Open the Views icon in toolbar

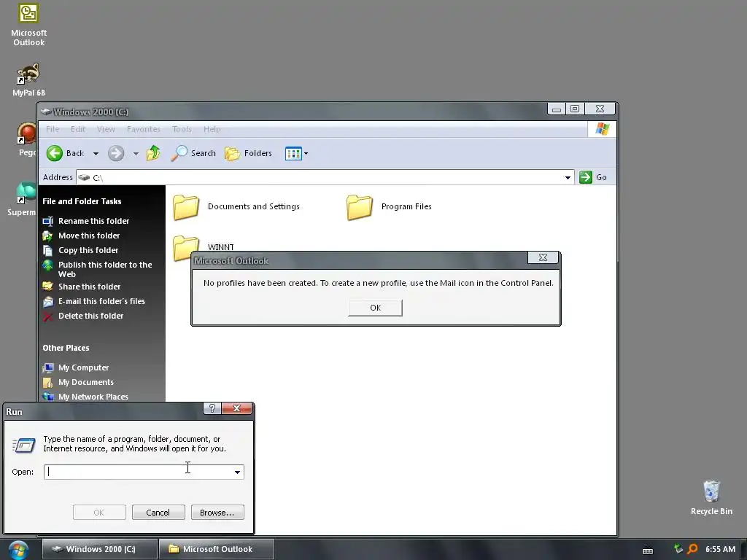pos(293,153)
